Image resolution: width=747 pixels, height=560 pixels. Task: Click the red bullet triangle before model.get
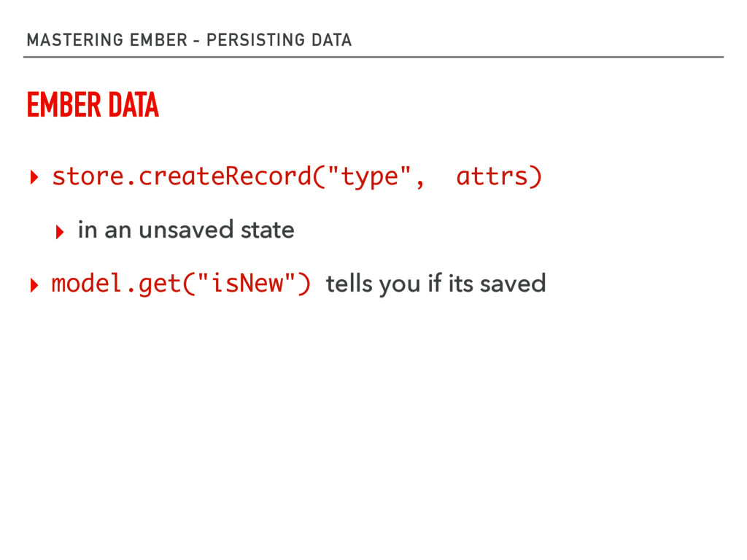click(34, 285)
